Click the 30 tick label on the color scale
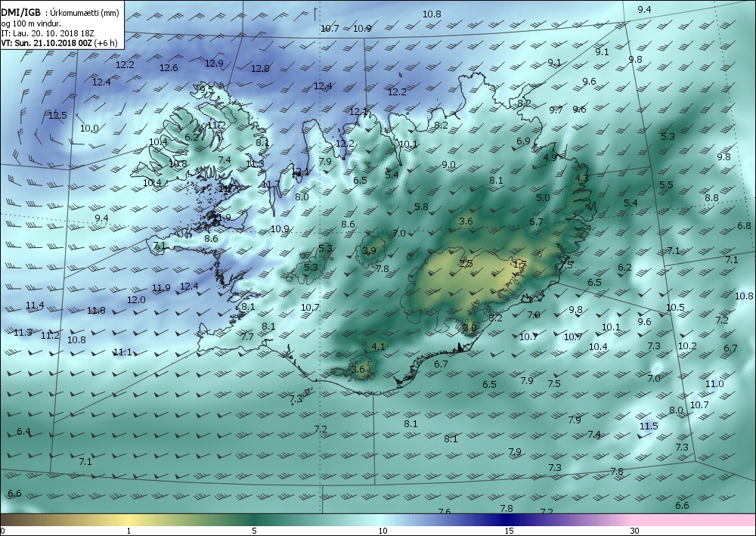 coord(634,531)
